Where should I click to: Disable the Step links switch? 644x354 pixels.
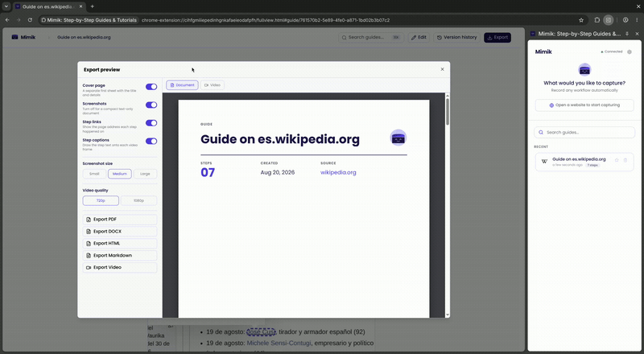tap(151, 123)
